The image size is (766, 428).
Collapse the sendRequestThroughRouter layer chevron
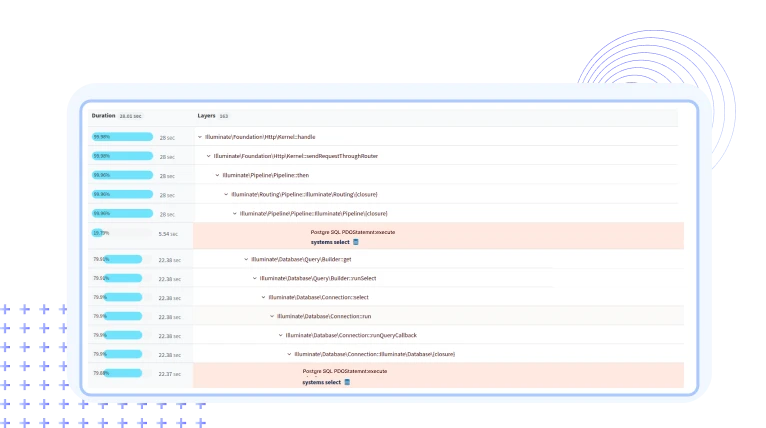point(209,156)
